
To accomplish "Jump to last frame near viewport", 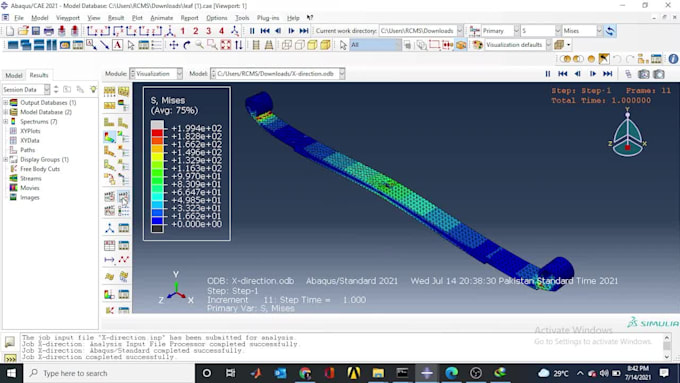I will point(608,74).
